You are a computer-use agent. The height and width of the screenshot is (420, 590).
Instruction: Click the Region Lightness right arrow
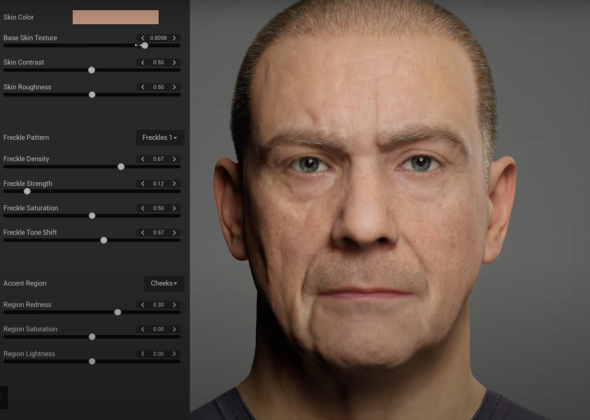pyautogui.click(x=174, y=354)
